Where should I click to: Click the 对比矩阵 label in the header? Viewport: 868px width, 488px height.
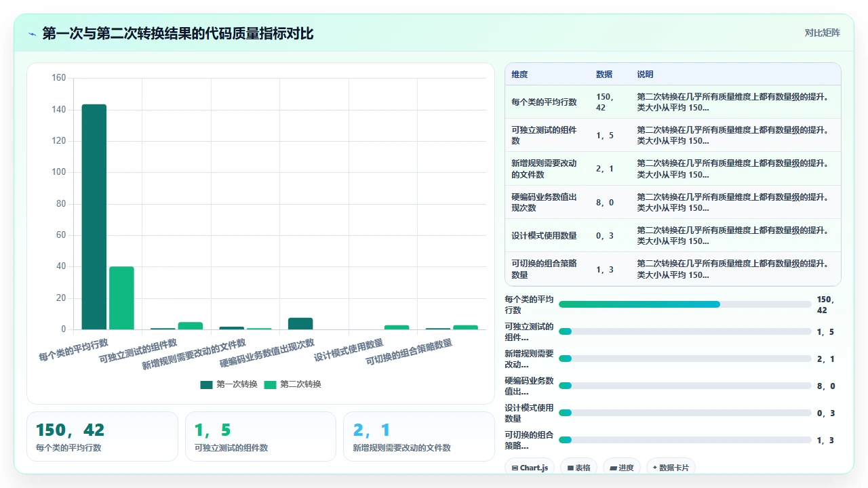click(x=822, y=33)
